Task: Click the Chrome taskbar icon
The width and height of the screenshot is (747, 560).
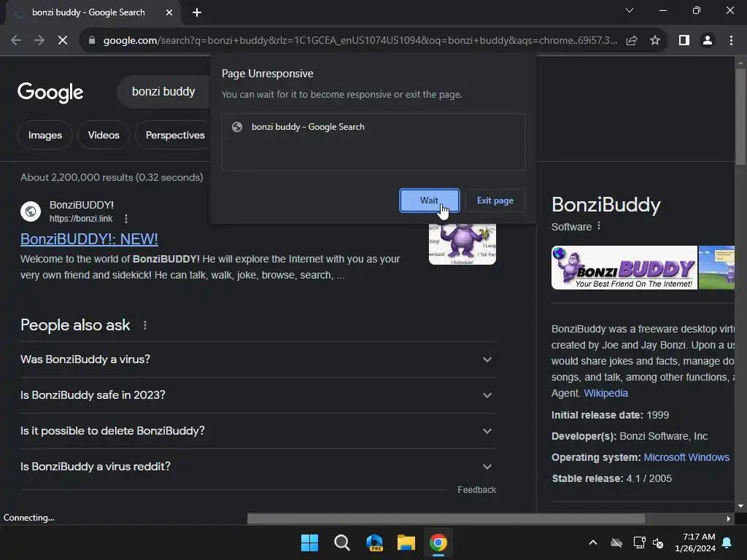Action: (x=438, y=542)
